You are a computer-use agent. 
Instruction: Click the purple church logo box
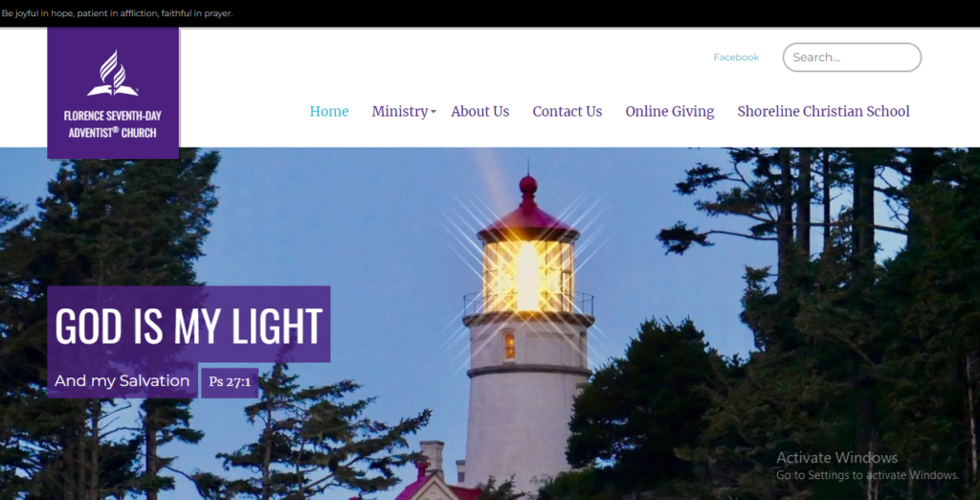pyautogui.click(x=113, y=93)
